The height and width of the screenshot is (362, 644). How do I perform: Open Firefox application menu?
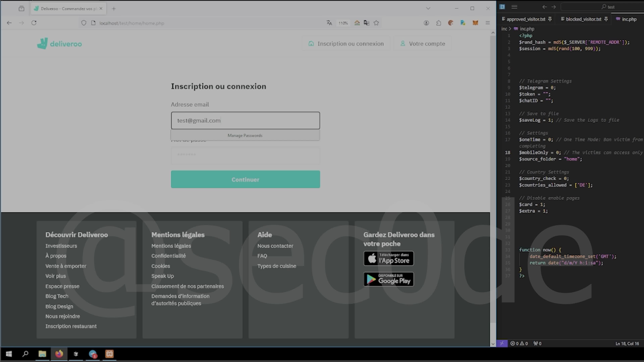[488, 23]
